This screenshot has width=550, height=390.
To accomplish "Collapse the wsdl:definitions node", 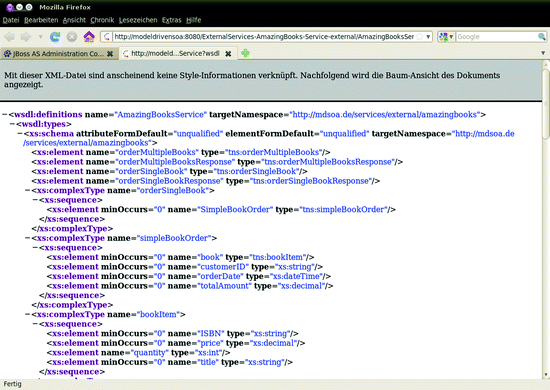I will pyautogui.click(x=5, y=115).
